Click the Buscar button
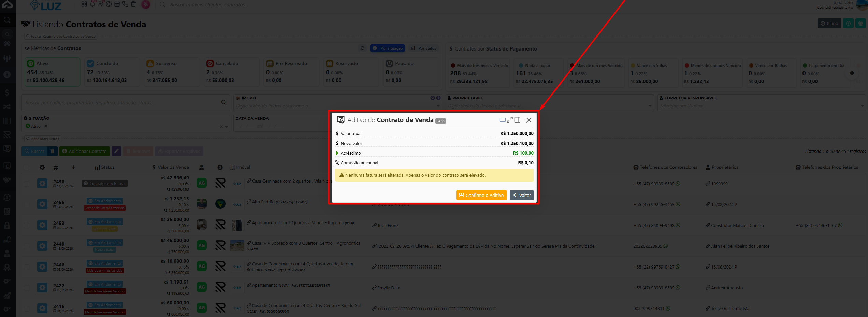868x317 pixels. click(34, 151)
